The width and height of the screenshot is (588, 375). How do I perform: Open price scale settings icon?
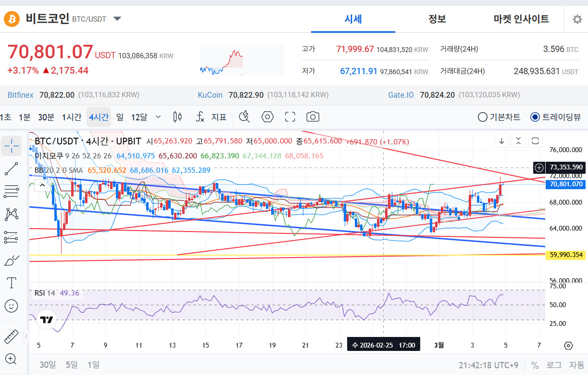pyautogui.click(x=568, y=346)
